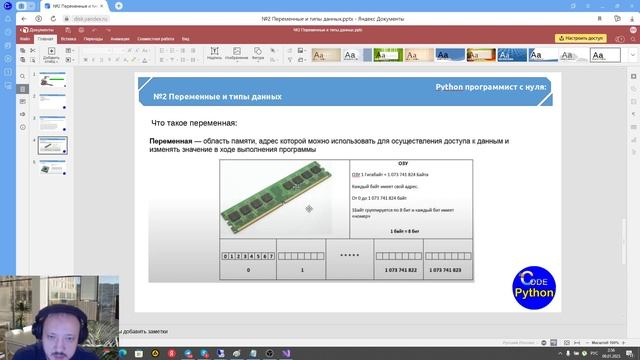
Task: Open the Фигура shapes tool
Action: point(258,53)
